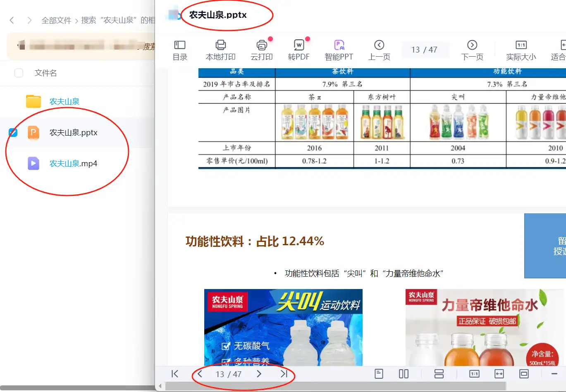
Task: Toggle the select-all checkbox beside 文件名
Action: click(19, 73)
